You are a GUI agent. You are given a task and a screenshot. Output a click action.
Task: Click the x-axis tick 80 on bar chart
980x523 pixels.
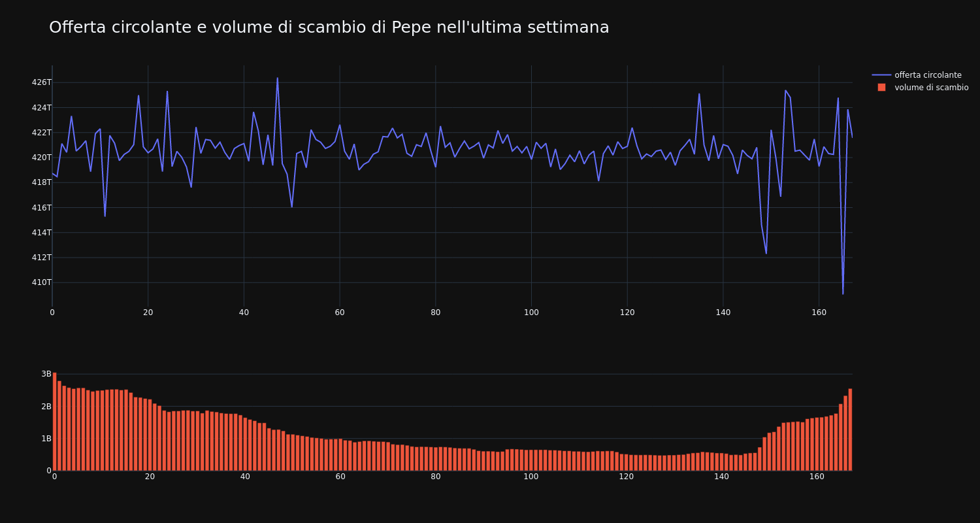[436, 477]
